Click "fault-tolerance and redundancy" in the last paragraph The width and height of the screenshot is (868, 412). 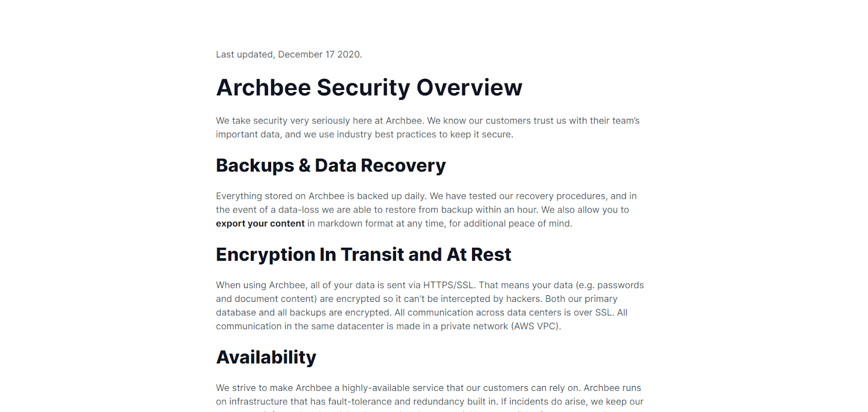392,402
